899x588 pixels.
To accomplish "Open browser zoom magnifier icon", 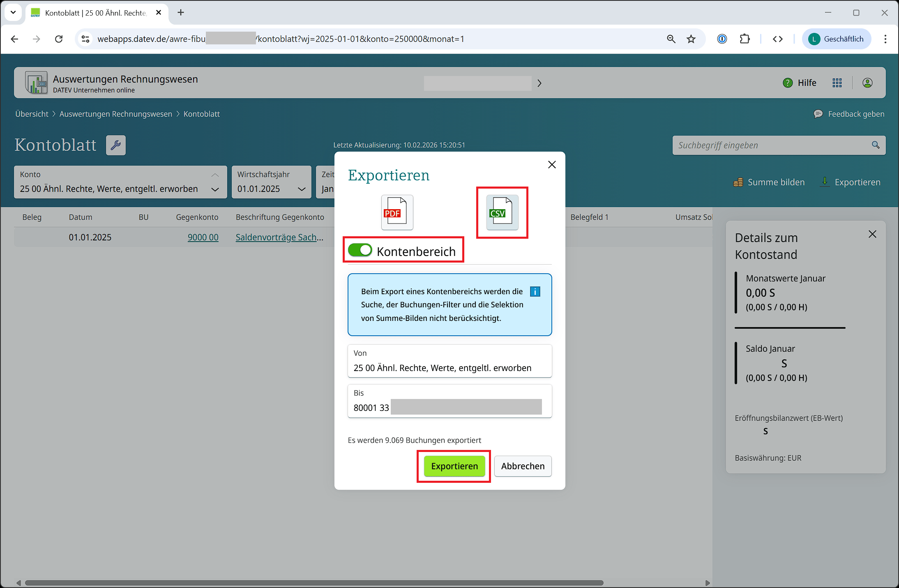I will pos(671,39).
